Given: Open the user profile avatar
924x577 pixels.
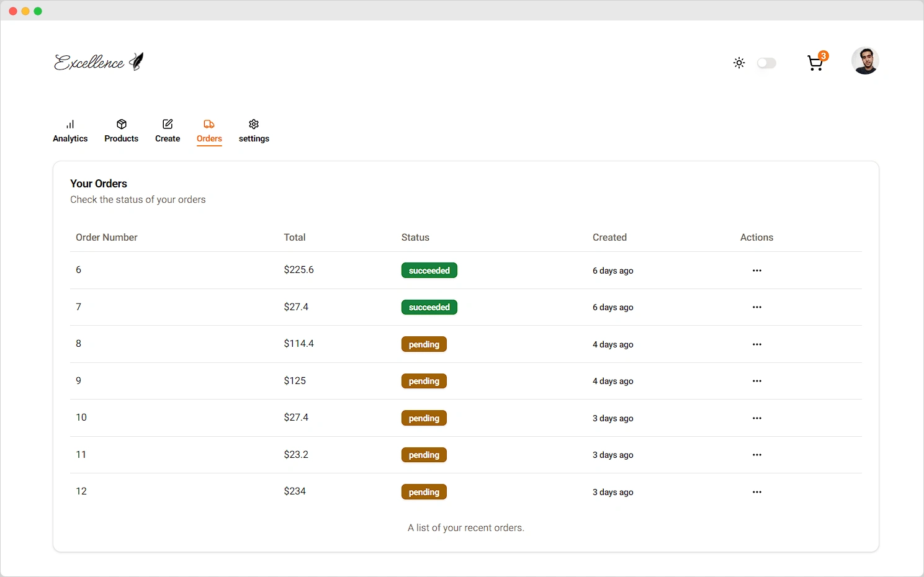Looking at the screenshot, I should (865, 61).
